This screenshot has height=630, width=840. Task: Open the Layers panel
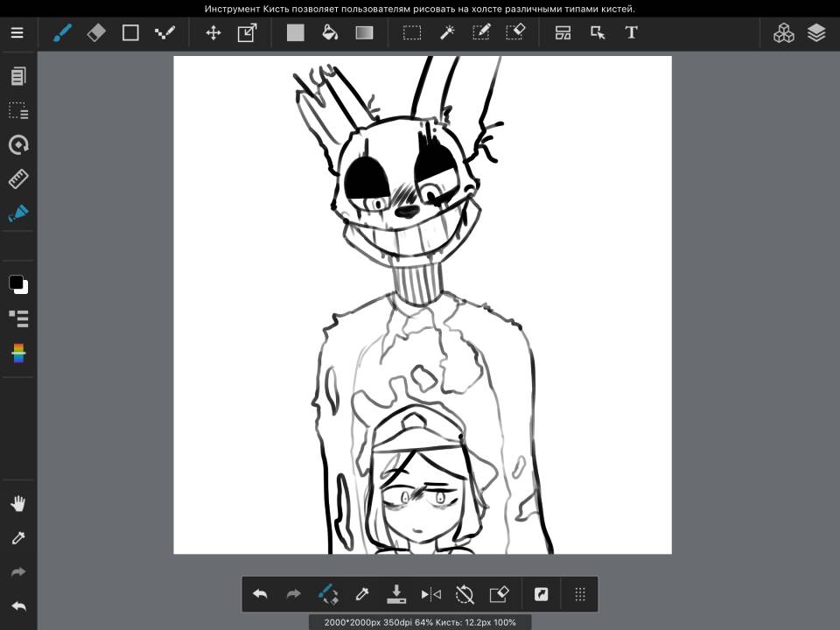pyautogui.click(x=816, y=33)
